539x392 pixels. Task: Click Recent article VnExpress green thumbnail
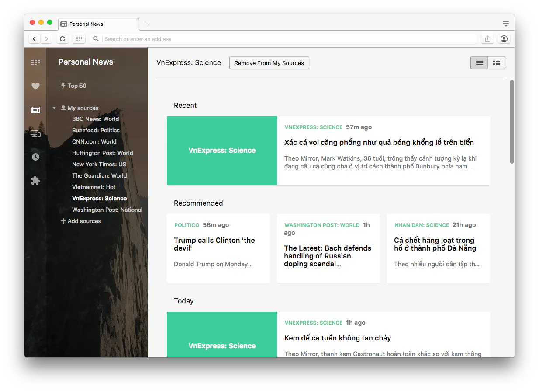click(222, 151)
